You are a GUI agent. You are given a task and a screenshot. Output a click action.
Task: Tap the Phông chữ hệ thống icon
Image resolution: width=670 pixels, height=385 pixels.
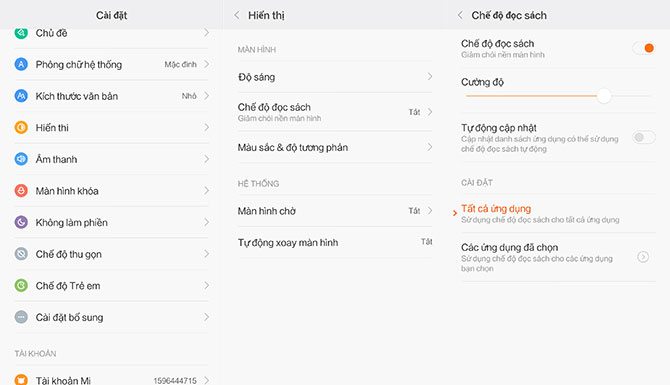[x=21, y=64]
